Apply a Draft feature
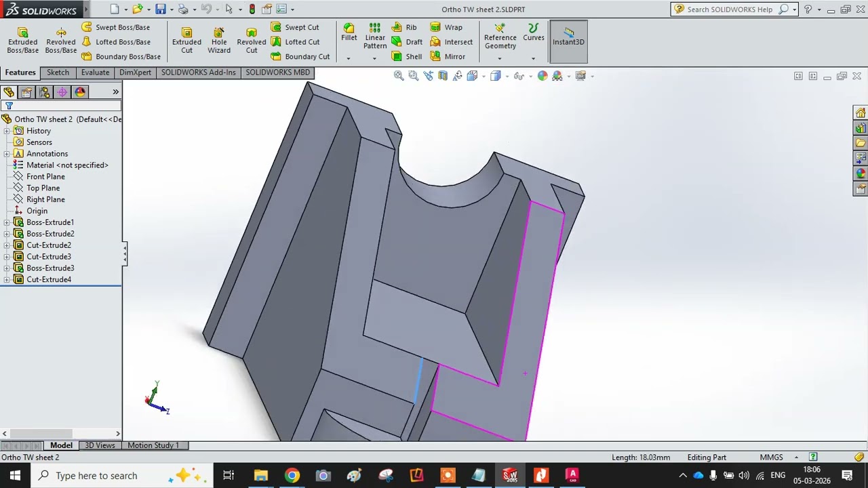The height and width of the screenshot is (488, 868). pyautogui.click(x=407, y=42)
